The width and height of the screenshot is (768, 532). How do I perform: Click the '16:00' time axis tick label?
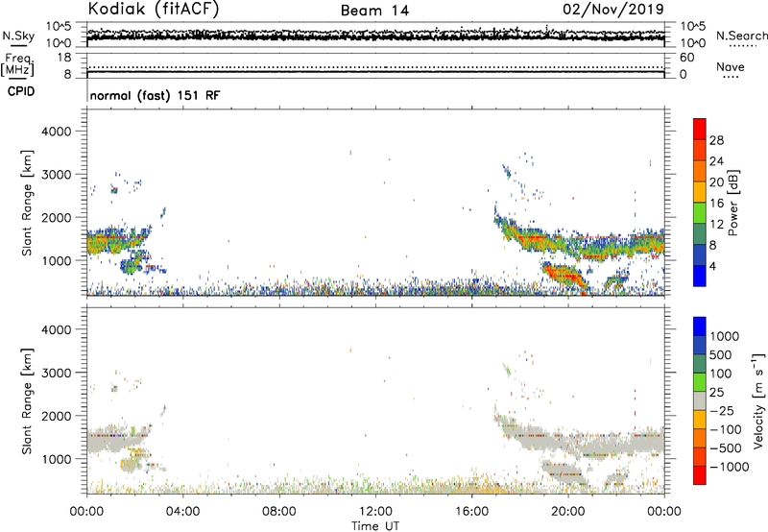click(471, 512)
